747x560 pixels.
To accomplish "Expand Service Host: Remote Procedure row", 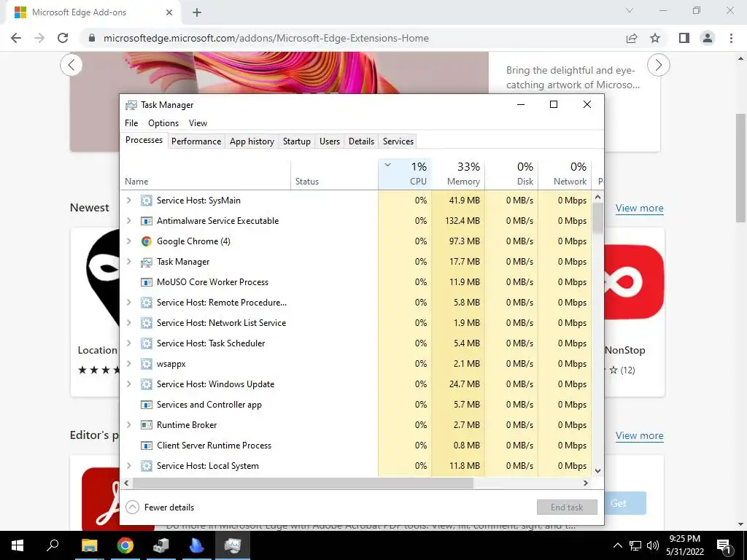I will [128, 303].
